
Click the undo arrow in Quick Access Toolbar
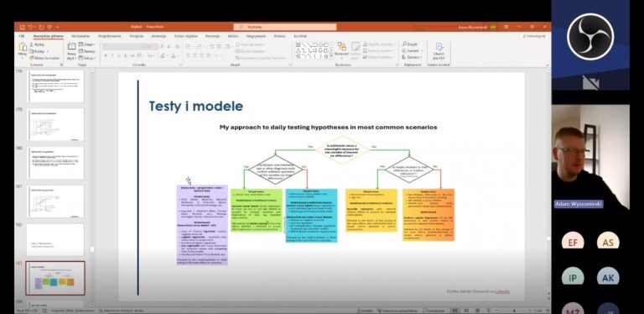31,27
